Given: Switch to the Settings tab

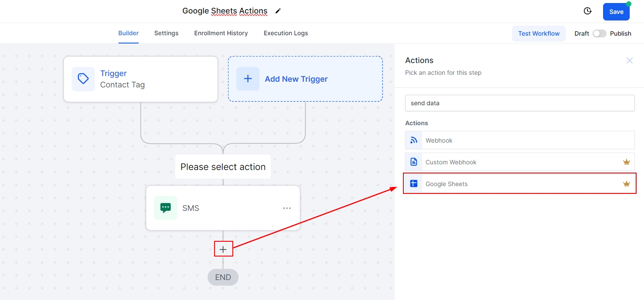Looking at the screenshot, I should pyautogui.click(x=166, y=33).
